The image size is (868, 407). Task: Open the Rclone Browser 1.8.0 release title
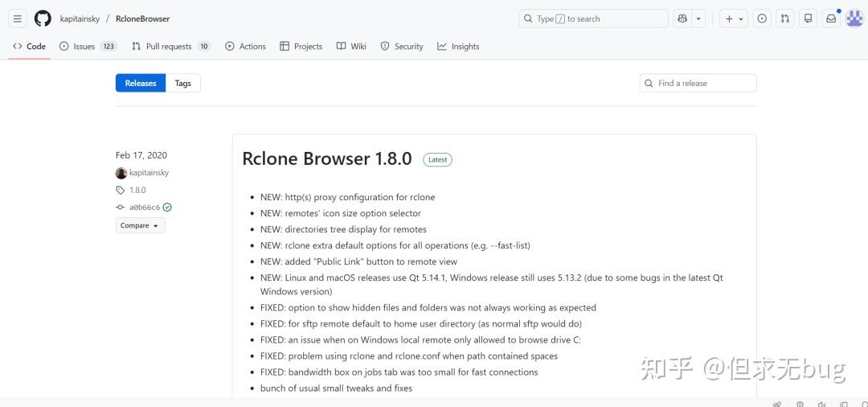pos(326,159)
